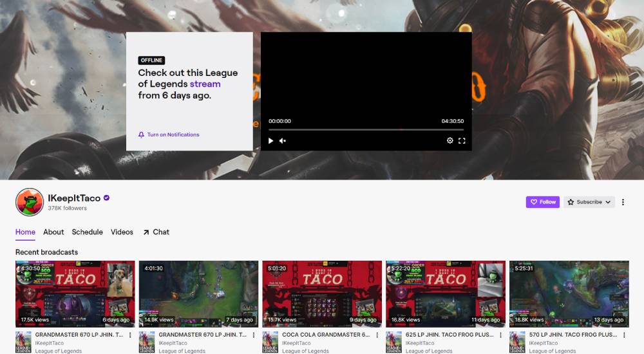This screenshot has width=644, height=354.
Task: Open options for 570 LP JHIN video
Action: click(624, 335)
